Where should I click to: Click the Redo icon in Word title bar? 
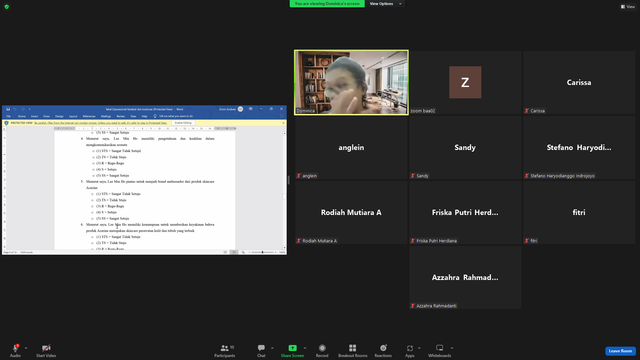(23, 109)
